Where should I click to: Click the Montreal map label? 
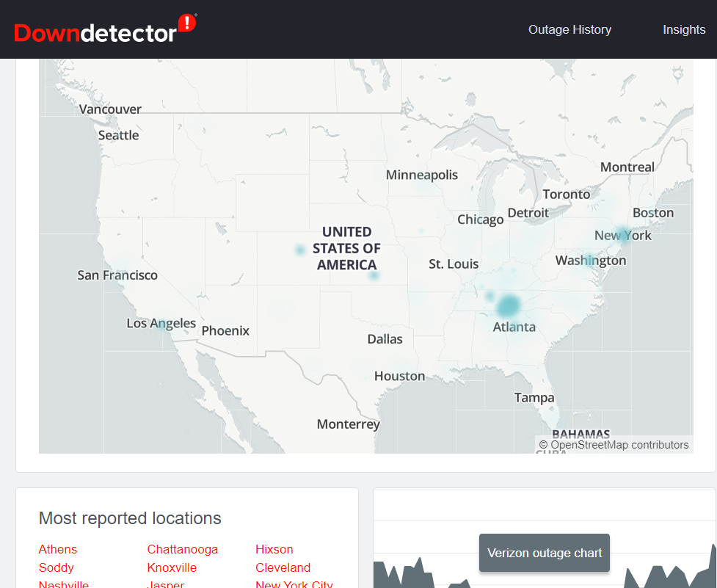[x=627, y=167]
